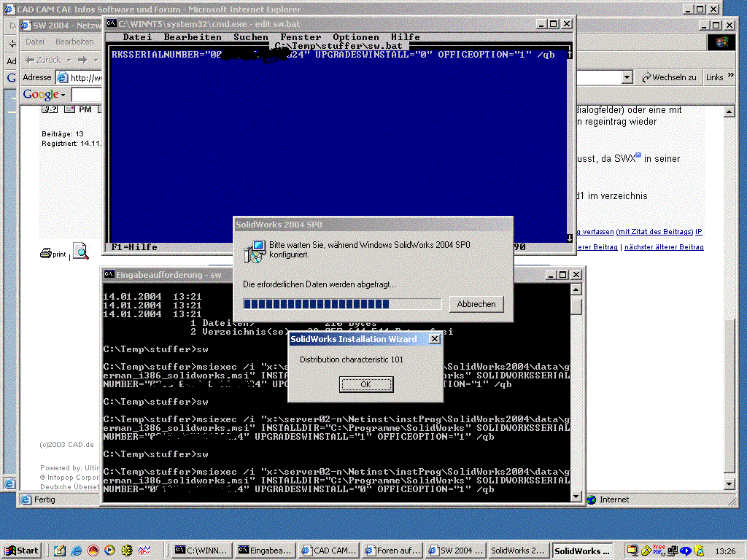Image resolution: width=747 pixels, height=560 pixels.
Task: Click the profile question-mark icon in forum
Action: 49,109
